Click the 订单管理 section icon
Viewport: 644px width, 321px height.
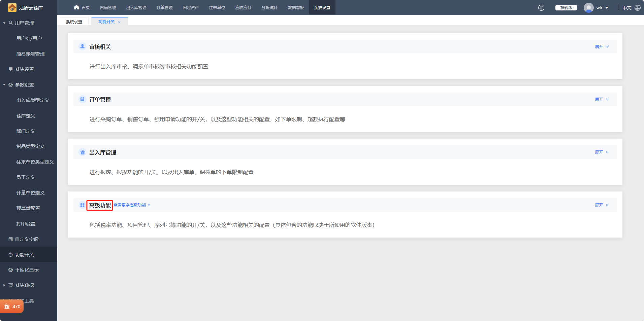pos(83,99)
